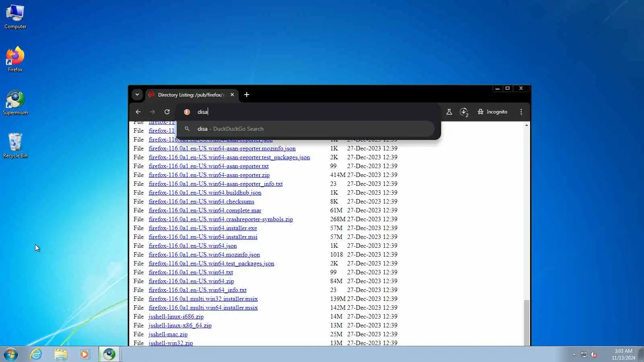Open a new browser tab
This screenshot has width=644, height=362.
click(x=247, y=95)
